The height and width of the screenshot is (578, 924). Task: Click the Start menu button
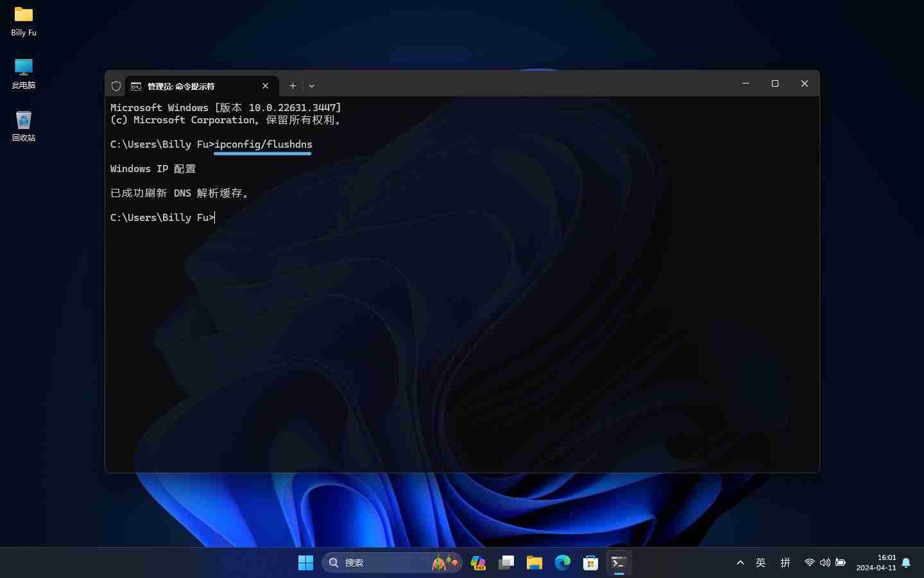point(306,563)
